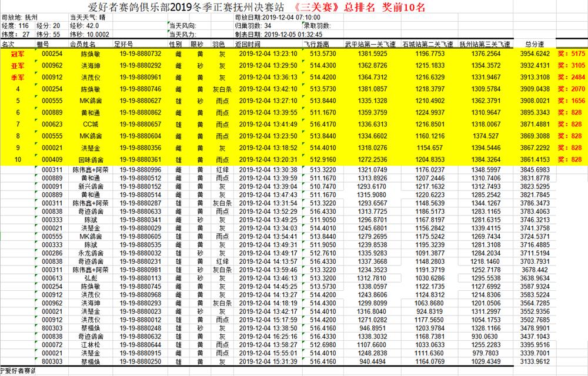The image size is (588, 376).
Task: Click the red title text 《三关赛》总排名
Action: point(334,6)
